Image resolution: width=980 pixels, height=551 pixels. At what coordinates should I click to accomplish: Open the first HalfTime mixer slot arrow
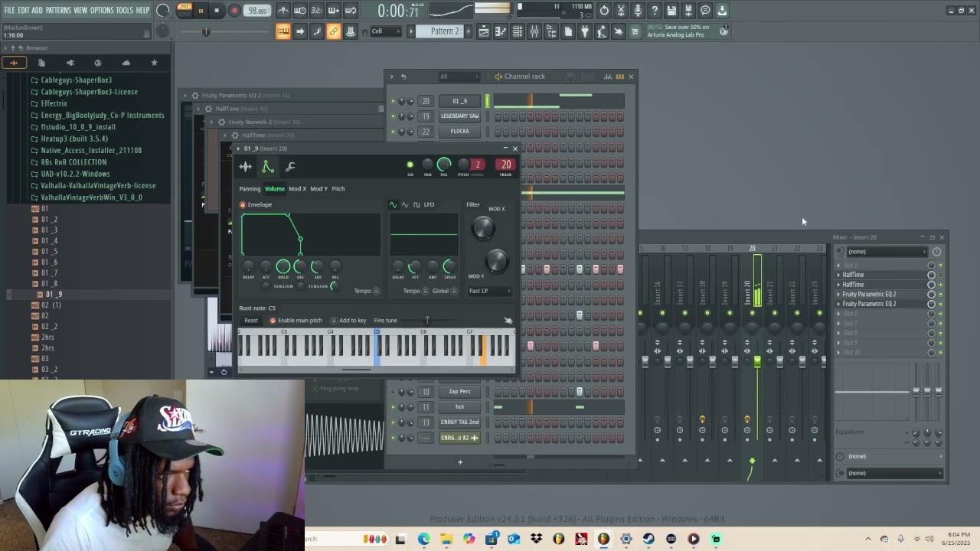click(838, 275)
